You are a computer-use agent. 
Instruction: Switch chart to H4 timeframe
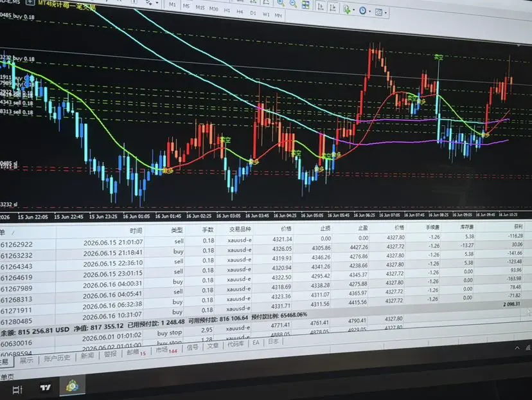click(240, 12)
